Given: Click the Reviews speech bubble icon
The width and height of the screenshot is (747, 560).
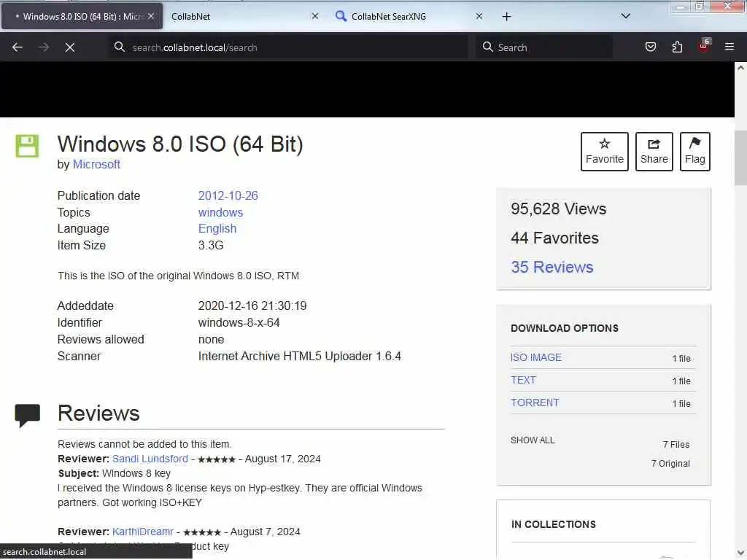Looking at the screenshot, I should pyautogui.click(x=27, y=415).
